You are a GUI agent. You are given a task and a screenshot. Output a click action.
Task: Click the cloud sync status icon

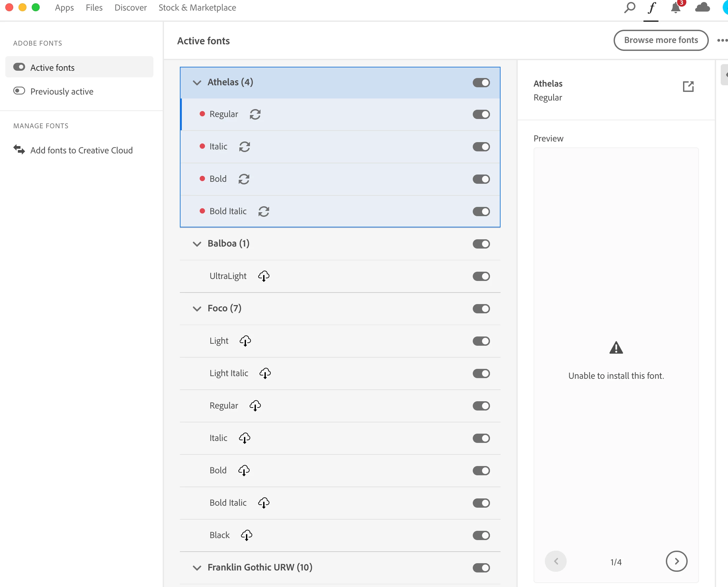702,8
